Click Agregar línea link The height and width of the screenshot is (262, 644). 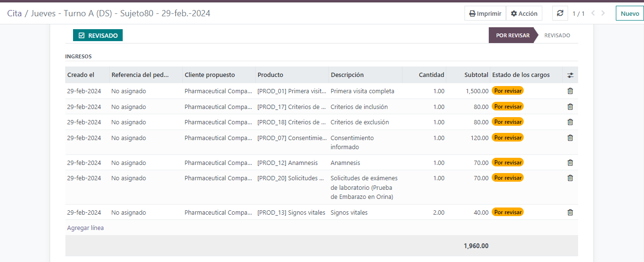click(85, 228)
